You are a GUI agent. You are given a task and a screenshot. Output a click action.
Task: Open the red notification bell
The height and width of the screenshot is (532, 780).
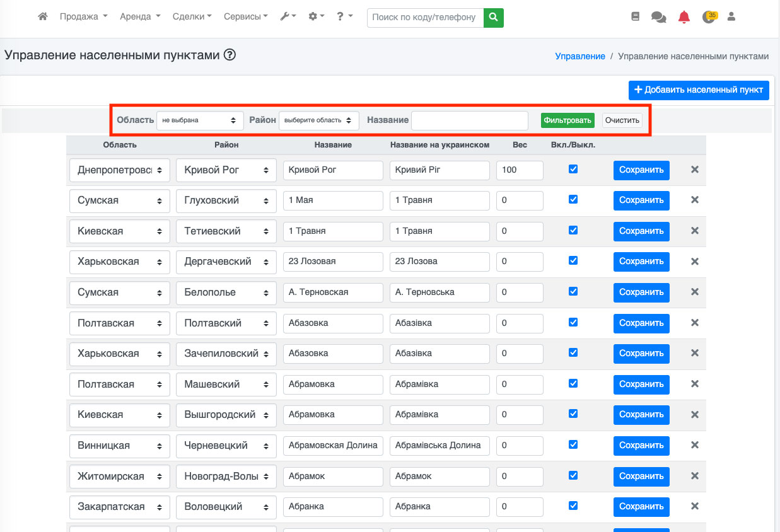click(x=684, y=18)
